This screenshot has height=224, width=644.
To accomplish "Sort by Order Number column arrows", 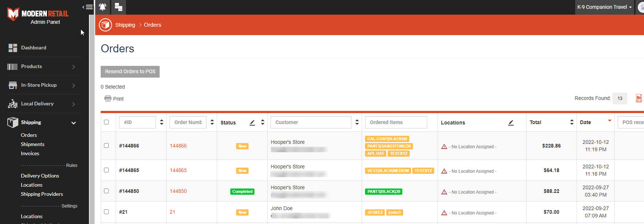I will point(212,122).
